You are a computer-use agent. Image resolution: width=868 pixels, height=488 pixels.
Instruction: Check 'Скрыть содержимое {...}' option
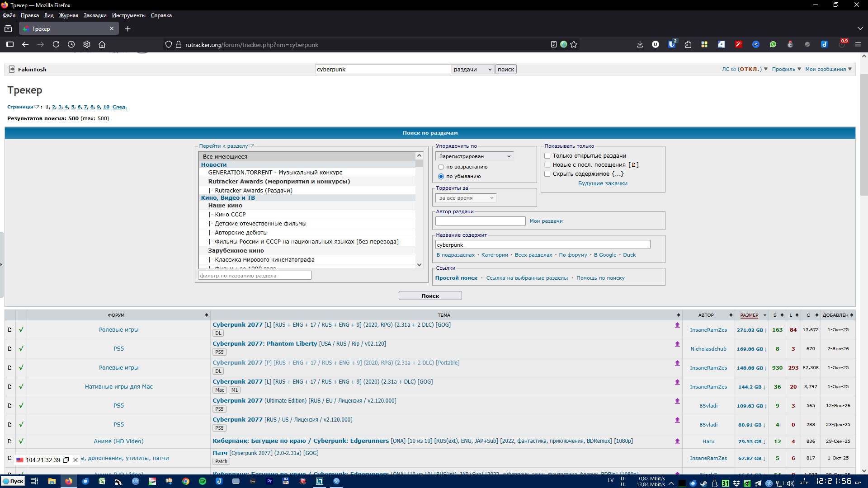pyautogui.click(x=547, y=174)
